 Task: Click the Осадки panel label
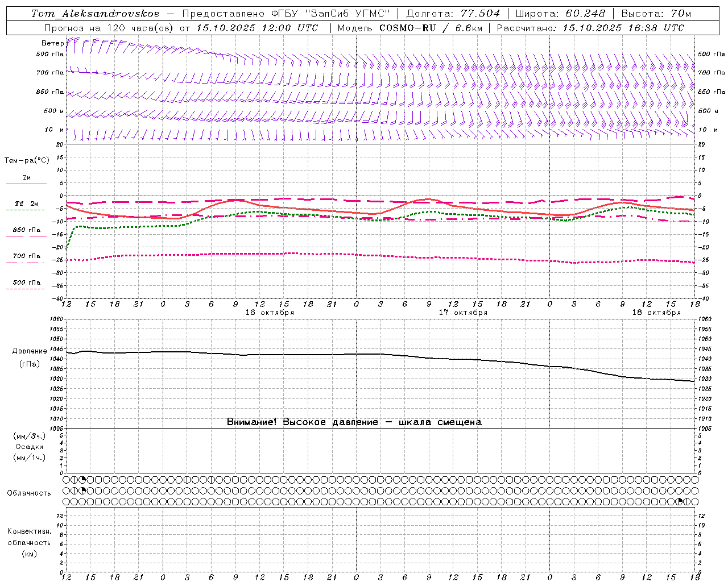30,447
